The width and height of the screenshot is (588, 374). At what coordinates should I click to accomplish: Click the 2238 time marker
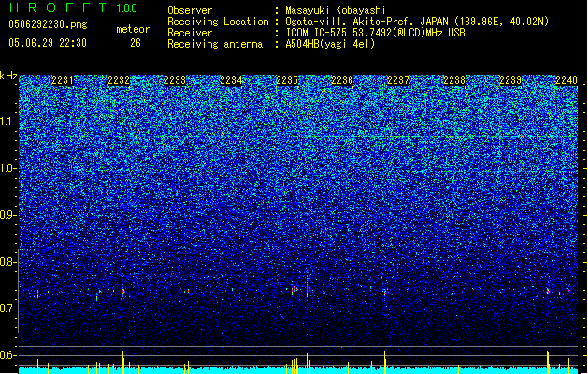pos(454,80)
